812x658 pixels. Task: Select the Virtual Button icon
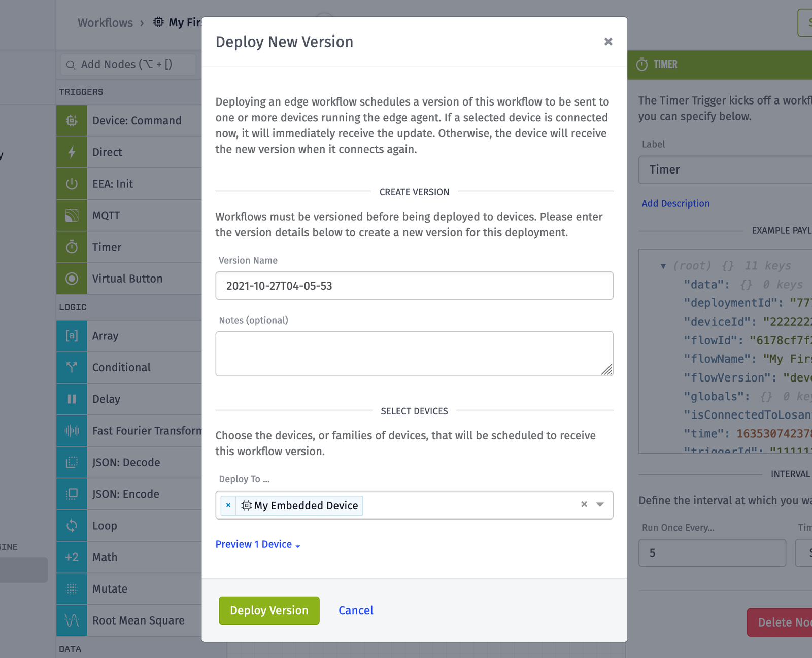pyautogui.click(x=72, y=279)
